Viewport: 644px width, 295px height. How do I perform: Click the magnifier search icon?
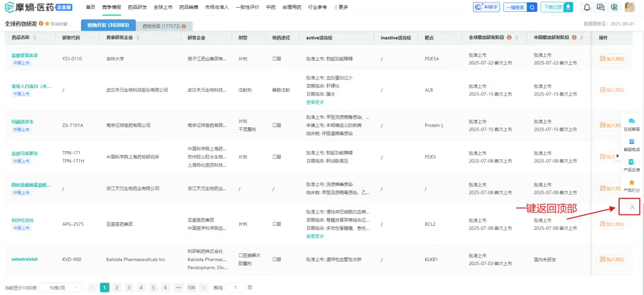point(532,7)
